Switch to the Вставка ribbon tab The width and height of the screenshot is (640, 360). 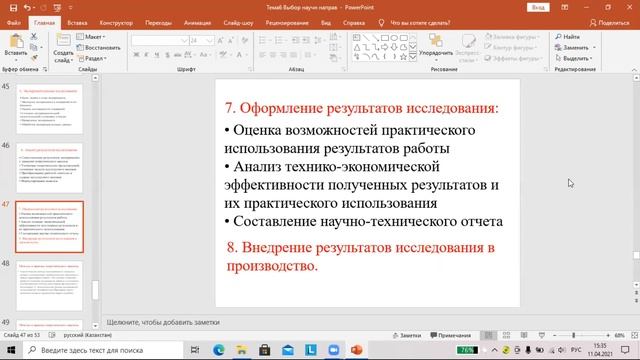click(x=77, y=23)
